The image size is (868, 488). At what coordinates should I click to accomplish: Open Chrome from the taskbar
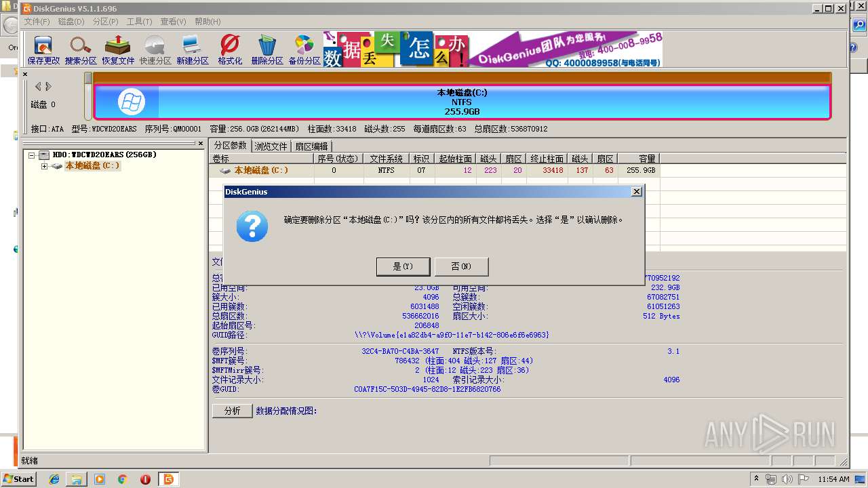click(122, 479)
